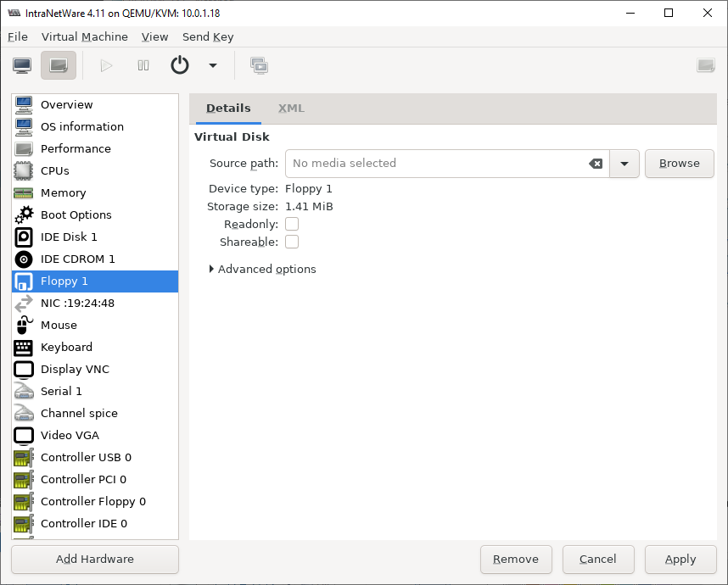Screen dimensions: 728x585
Task: Open the source path dropdown arrow
Action: (624, 164)
